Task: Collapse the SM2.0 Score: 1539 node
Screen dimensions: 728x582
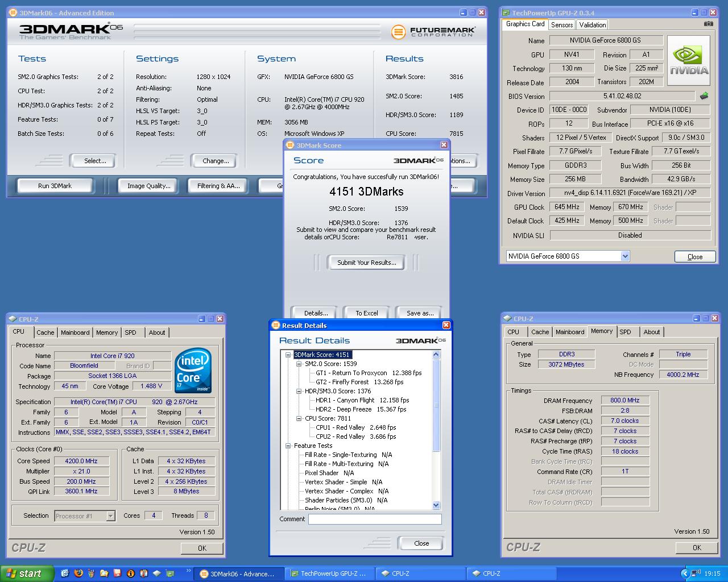Action: click(299, 364)
